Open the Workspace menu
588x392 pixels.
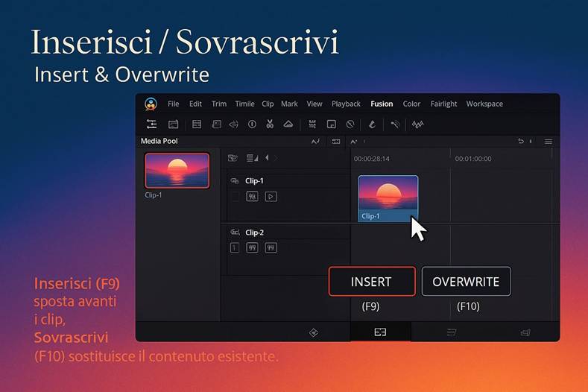click(484, 104)
